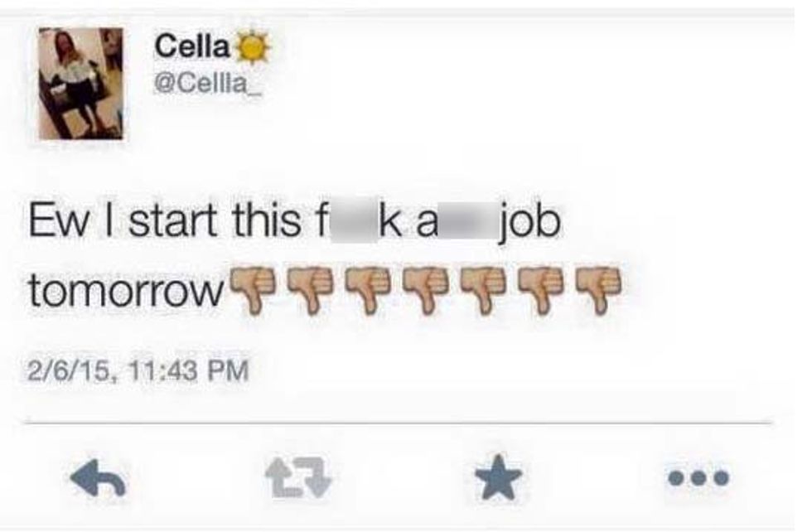Click the blurred censor area before "job"
The width and height of the screenshot is (812, 532).
click(x=468, y=223)
